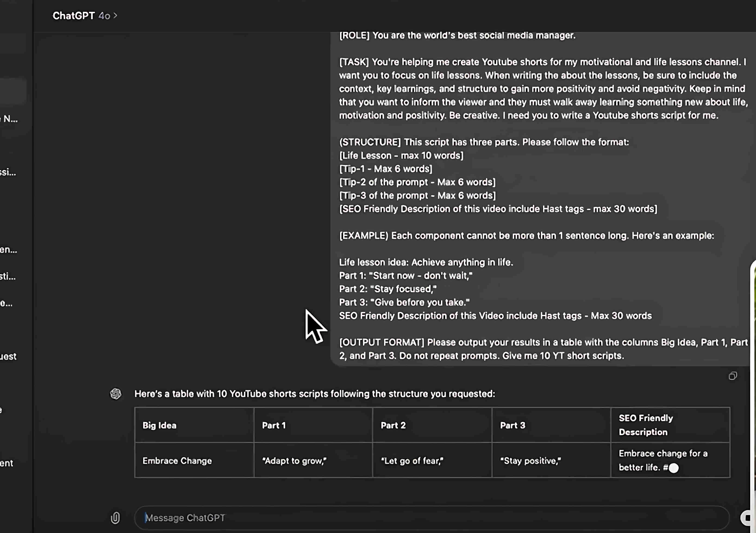Image resolution: width=756 pixels, height=533 pixels.
Task: Click 'Part 3: "Give before you take."' line
Action: (405, 302)
